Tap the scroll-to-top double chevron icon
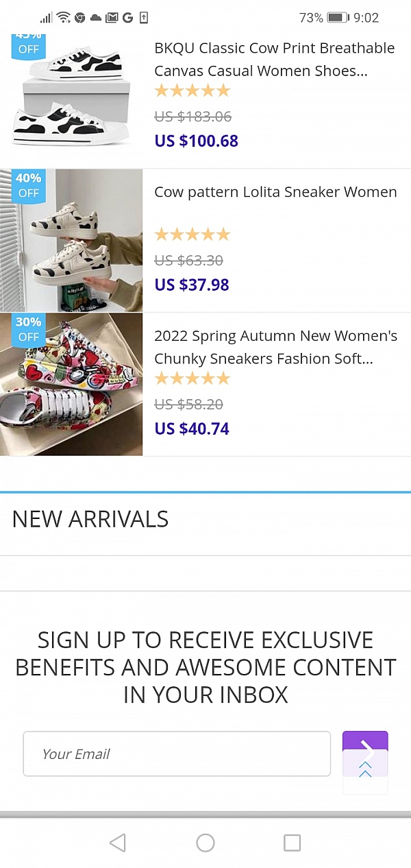Viewport: 411px width, 868px height. [365, 771]
